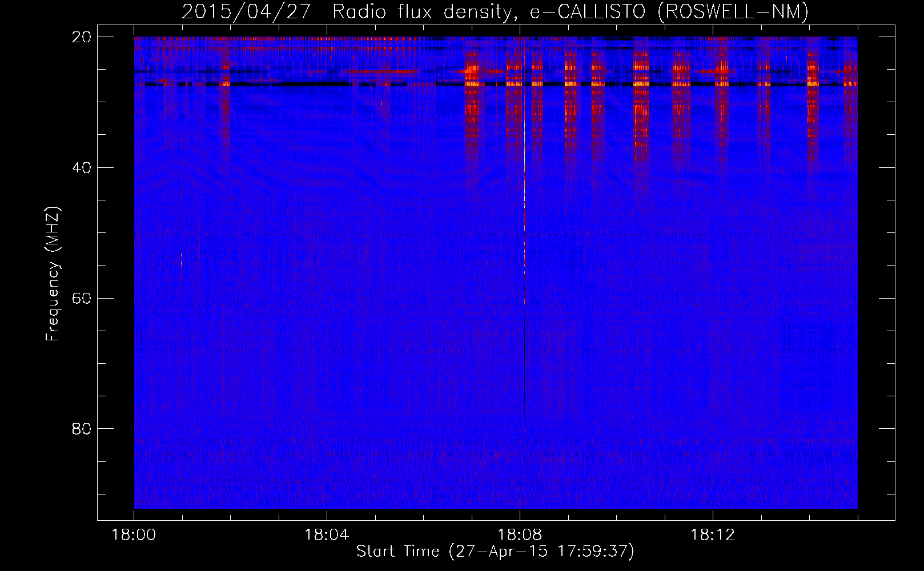Select the 80 frequency axis label
This screenshot has height=571, width=924.
[x=82, y=429]
